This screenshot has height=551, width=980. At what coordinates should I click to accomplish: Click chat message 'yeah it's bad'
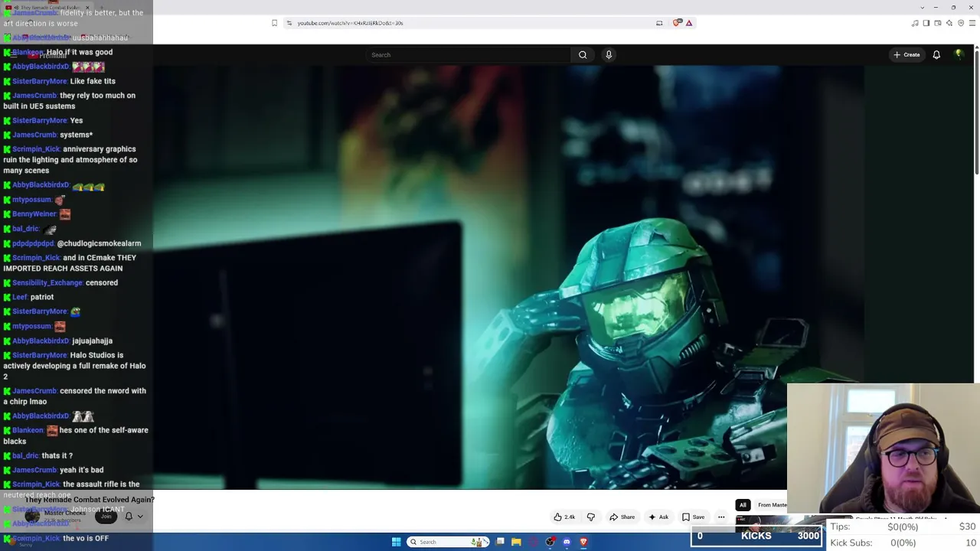coord(81,470)
